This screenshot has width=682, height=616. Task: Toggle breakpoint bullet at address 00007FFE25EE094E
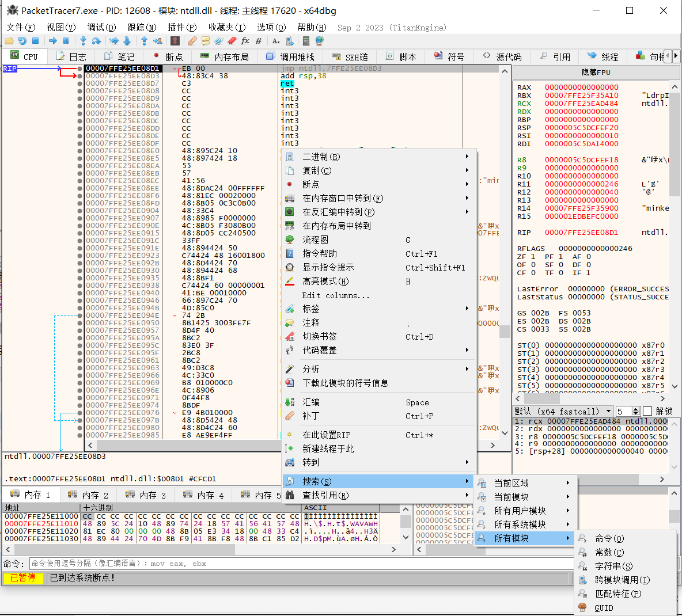(x=79, y=315)
